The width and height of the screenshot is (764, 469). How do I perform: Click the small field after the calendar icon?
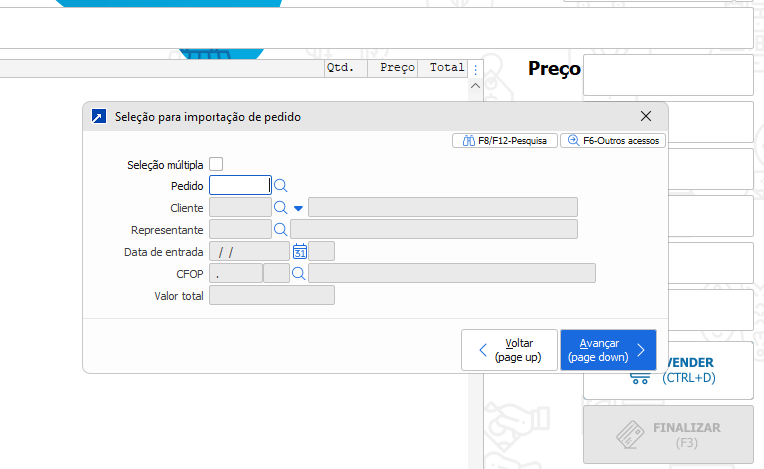pyautogui.click(x=322, y=251)
